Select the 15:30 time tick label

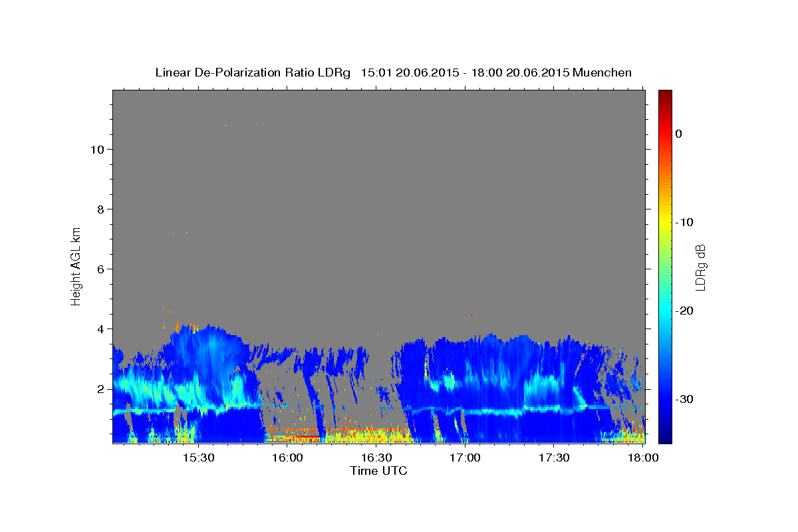click(198, 458)
